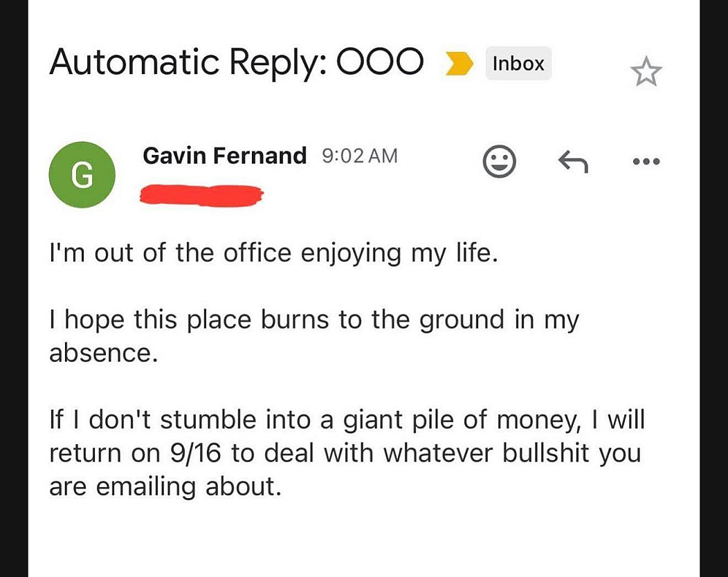The width and height of the screenshot is (728, 577).
Task: Toggle the yellow importance marker
Action: point(459,64)
